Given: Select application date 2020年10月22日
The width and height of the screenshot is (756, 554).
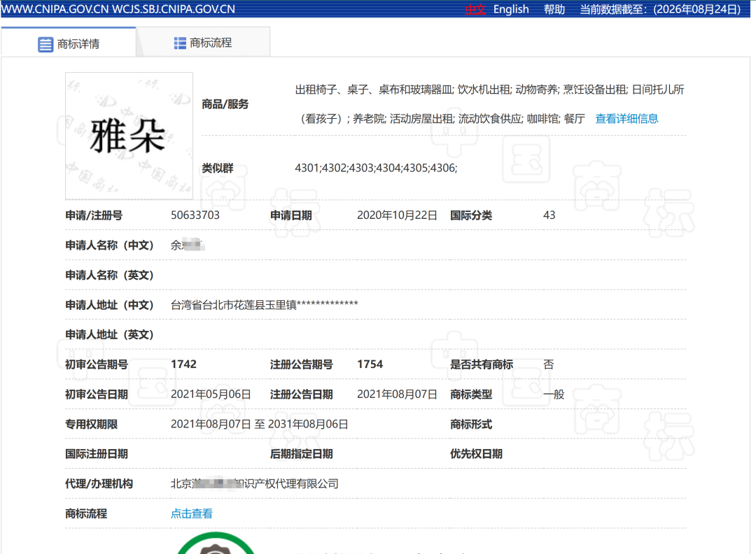Looking at the screenshot, I should point(397,215).
